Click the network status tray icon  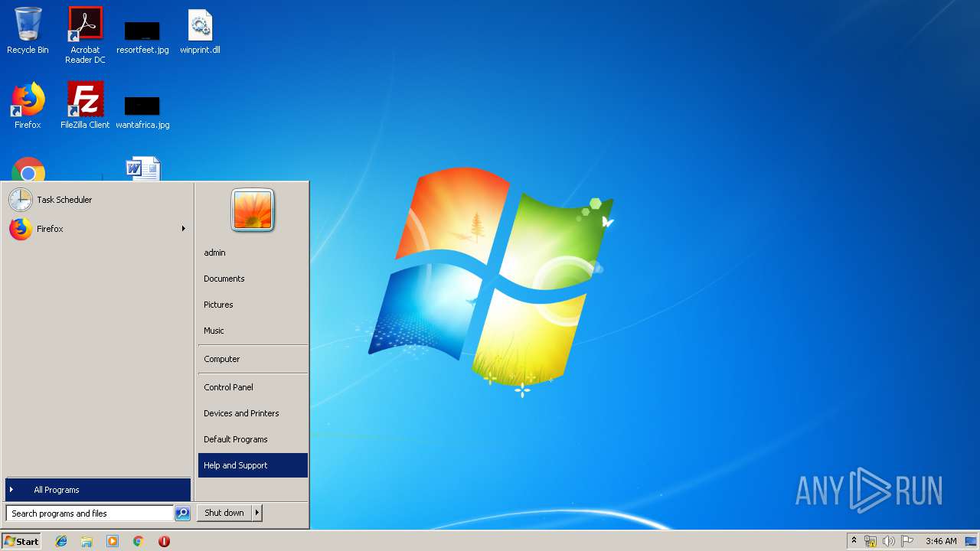pos(871,541)
